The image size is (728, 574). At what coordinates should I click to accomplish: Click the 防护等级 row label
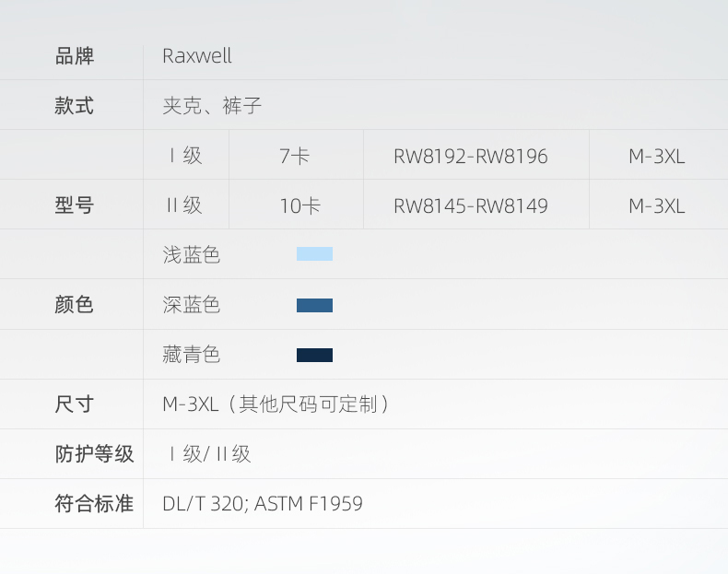pyautogui.click(x=94, y=454)
